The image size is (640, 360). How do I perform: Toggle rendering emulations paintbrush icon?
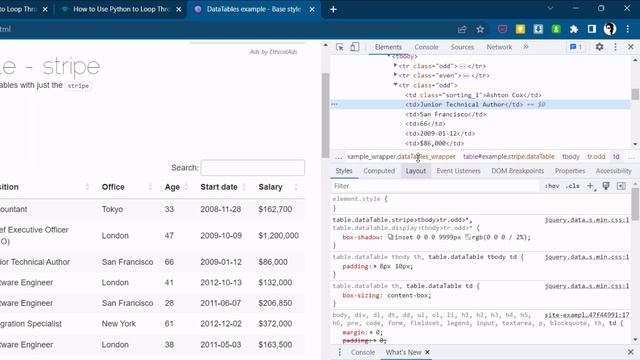pos(606,186)
